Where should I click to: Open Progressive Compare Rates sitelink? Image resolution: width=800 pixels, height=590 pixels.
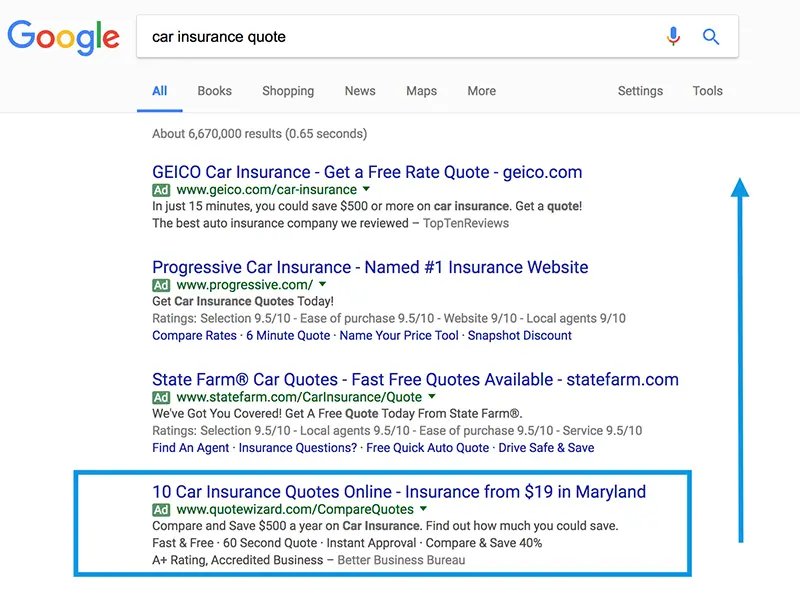194,336
